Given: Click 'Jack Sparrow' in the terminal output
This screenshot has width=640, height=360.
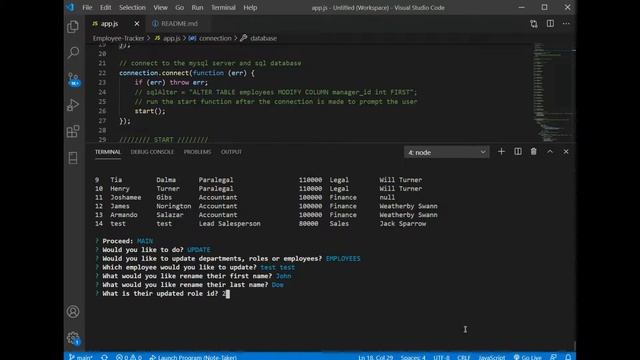Looking at the screenshot, I should click(402, 224).
